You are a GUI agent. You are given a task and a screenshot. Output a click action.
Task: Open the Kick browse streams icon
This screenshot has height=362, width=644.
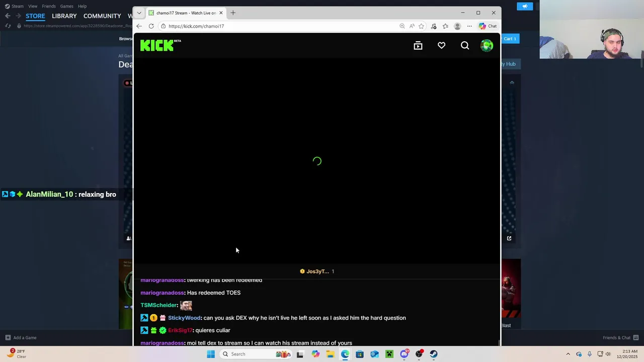(x=418, y=46)
